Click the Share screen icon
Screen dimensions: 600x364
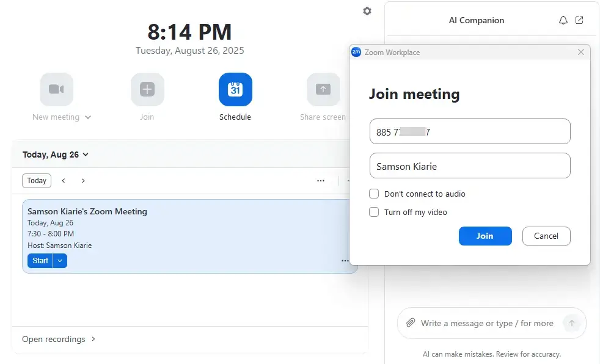click(323, 90)
